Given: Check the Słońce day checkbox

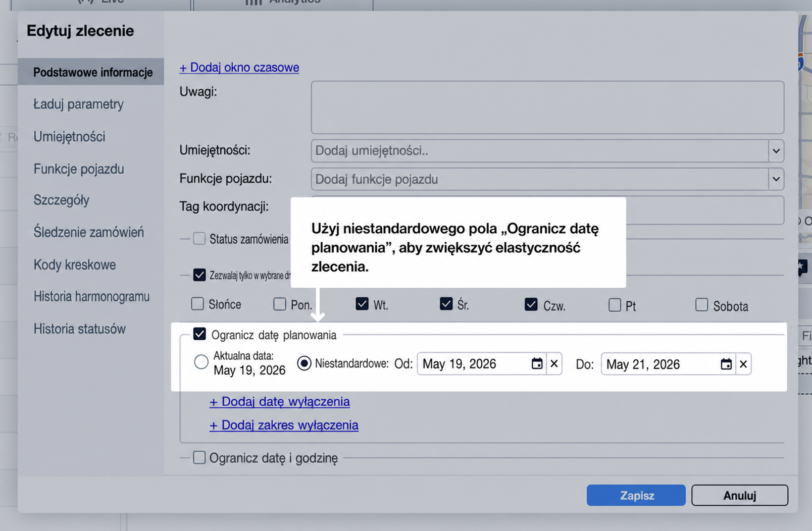Looking at the screenshot, I should pos(197,304).
